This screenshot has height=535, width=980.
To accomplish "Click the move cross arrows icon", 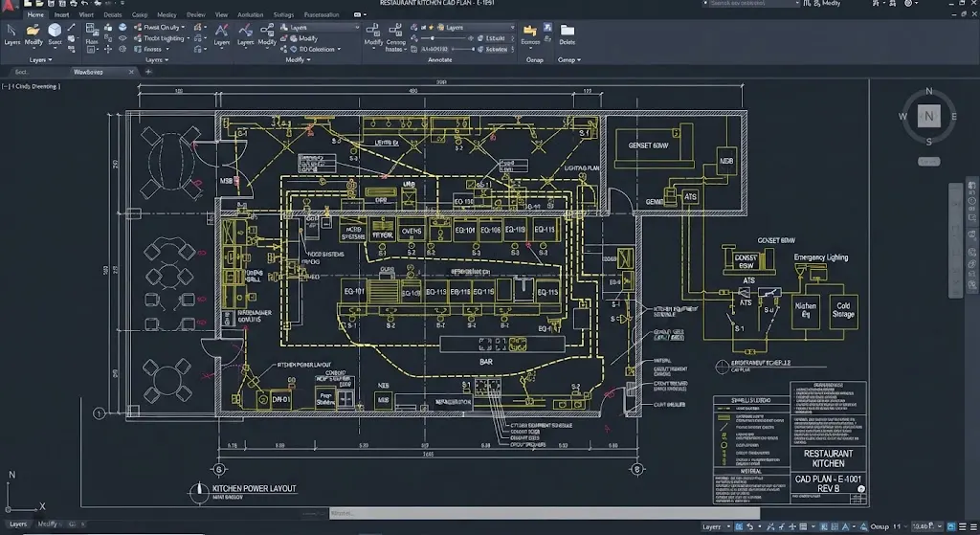I will coord(108,50).
